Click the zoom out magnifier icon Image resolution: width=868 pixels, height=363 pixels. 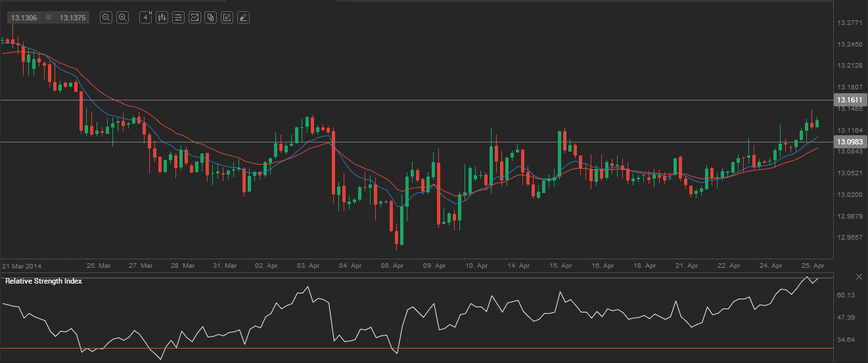click(106, 18)
